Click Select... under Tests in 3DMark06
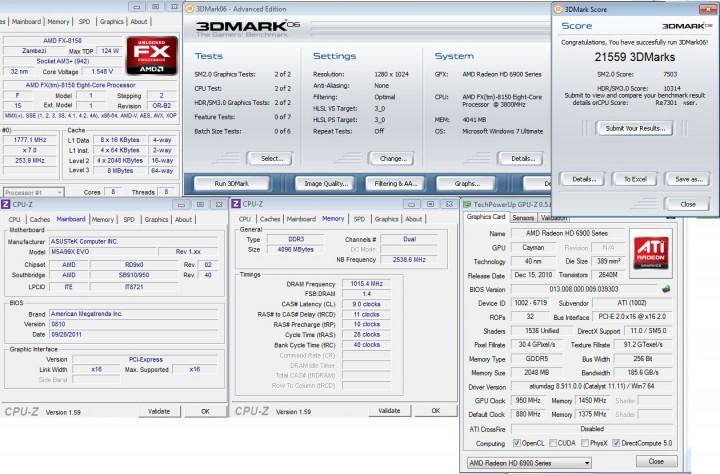This screenshot has height=474, width=720. [x=271, y=158]
